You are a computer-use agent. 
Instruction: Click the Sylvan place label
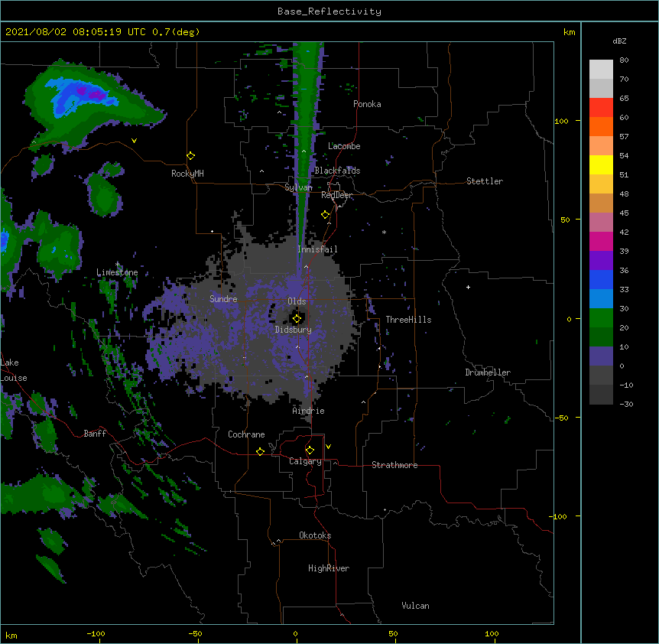click(x=298, y=187)
